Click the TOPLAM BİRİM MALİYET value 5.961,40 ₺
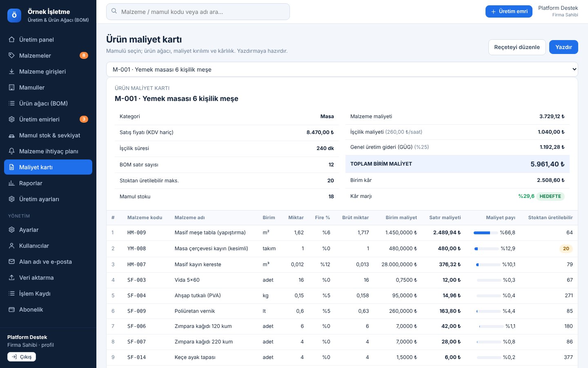Viewport: 588px width, 368px height. pyautogui.click(x=547, y=164)
